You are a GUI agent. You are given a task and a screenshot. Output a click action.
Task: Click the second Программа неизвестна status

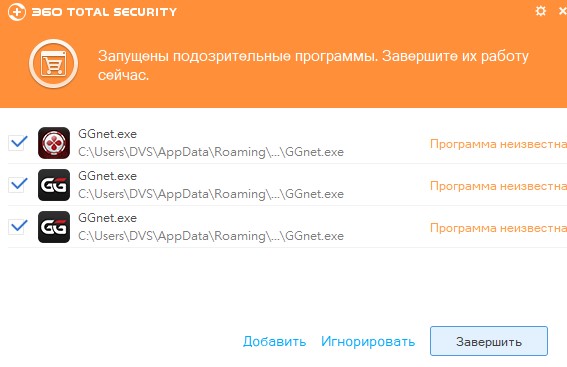click(x=498, y=186)
